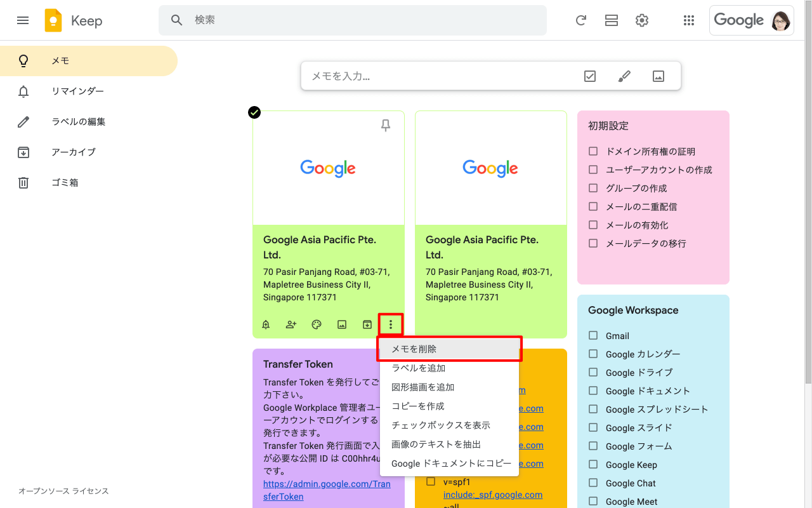Check the Google ドキュメント checkbox
Viewport: 812px width, 508px height.
pos(593,391)
